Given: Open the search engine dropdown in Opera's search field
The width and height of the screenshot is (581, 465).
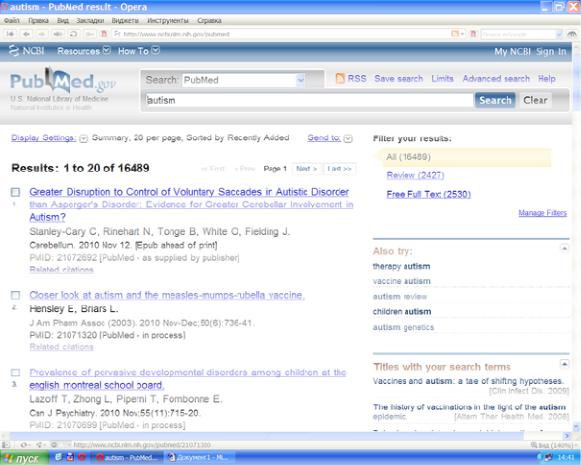Looking at the screenshot, I should (x=558, y=34).
